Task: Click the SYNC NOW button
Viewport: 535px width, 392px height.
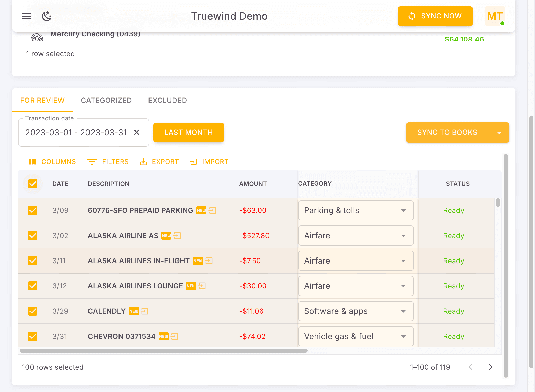Action: click(435, 16)
